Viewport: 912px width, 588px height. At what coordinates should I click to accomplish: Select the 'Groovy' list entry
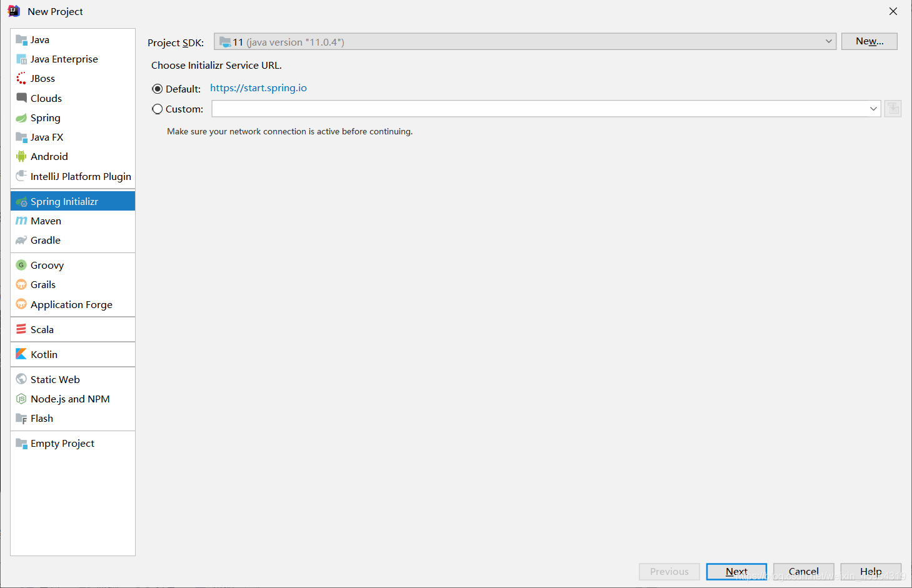(x=73, y=265)
